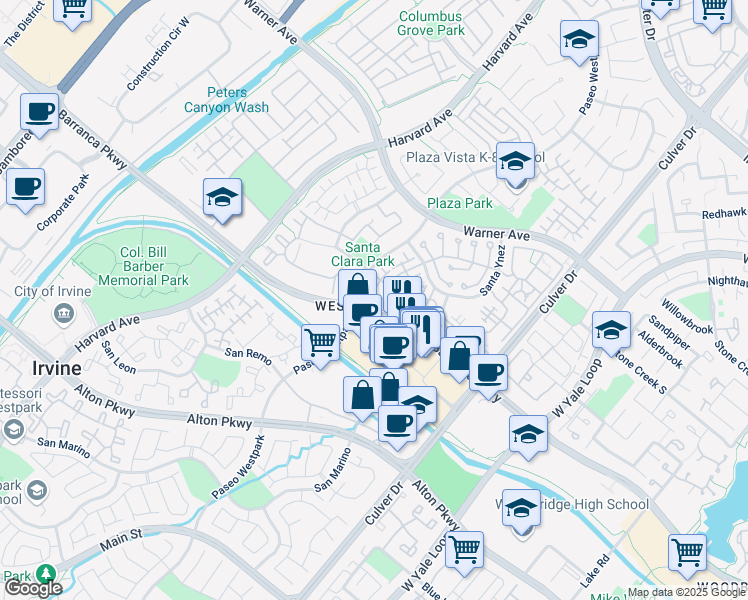Image resolution: width=748 pixels, height=600 pixels.
Task: Click the gray school icon left of San Marino
Action: pos(13,429)
